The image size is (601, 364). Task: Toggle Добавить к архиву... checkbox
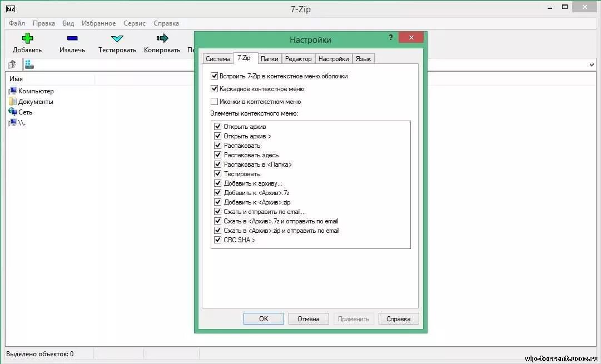pyautogui.click(x=218, y=183)
